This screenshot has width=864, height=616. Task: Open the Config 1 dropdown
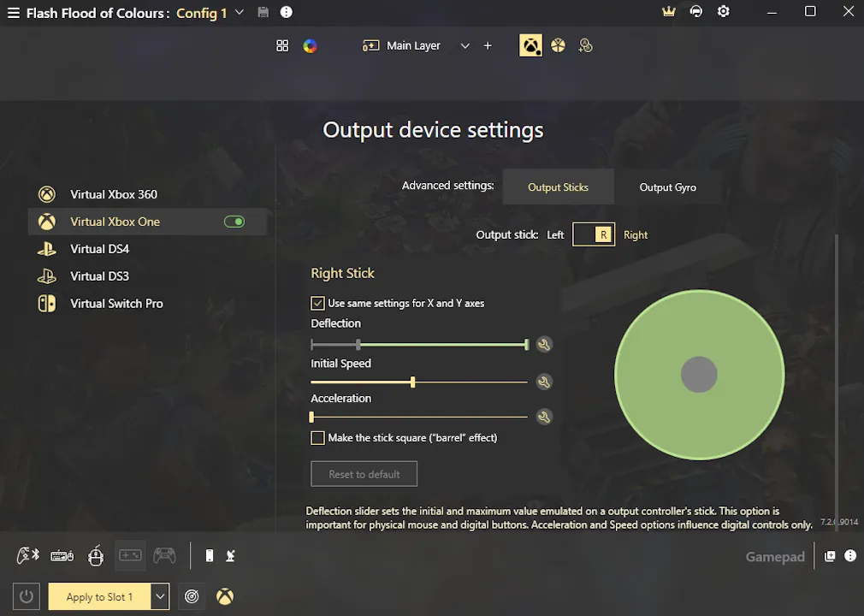click(240, 13)
